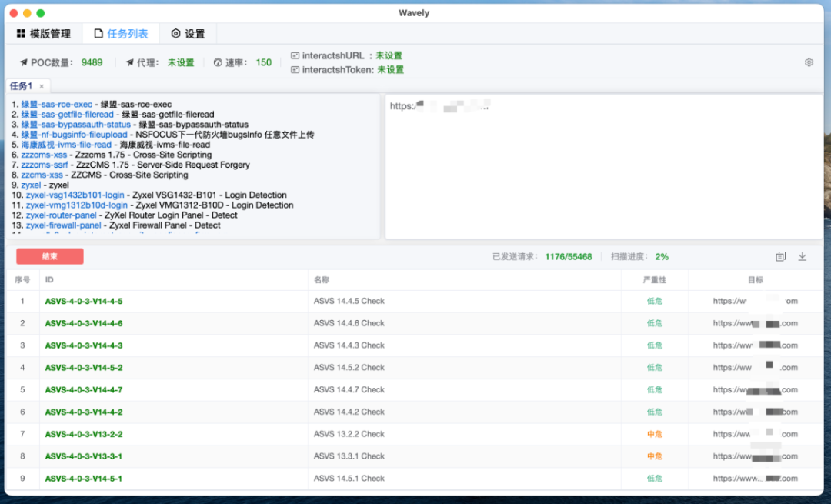Select result ID ASVS-4-0-3-V14-5-1

coord(84,479)
